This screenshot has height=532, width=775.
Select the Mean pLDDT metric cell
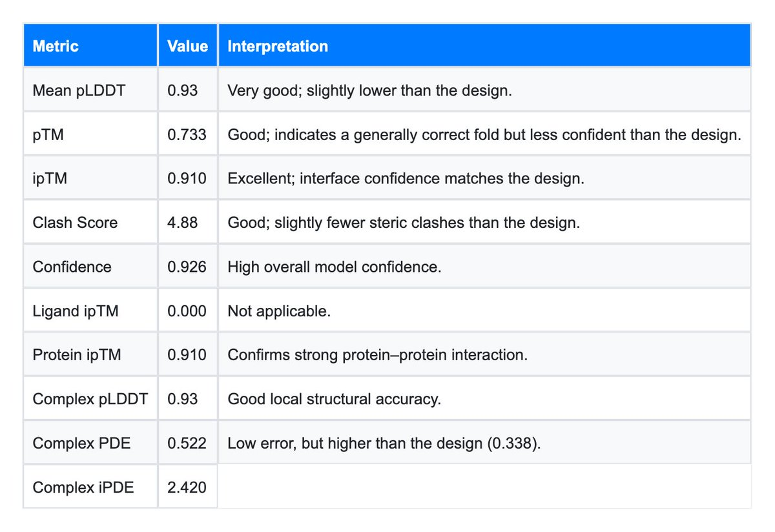click(x=79, y=90)
